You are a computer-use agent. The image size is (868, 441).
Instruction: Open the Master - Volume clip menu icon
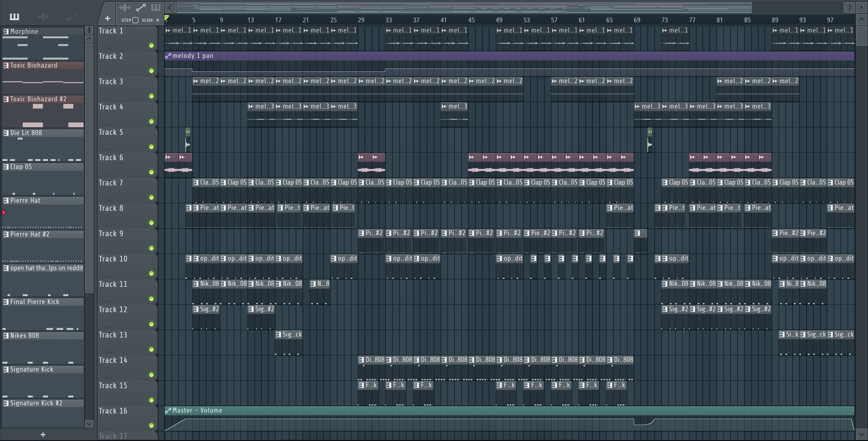coord(168,410)
